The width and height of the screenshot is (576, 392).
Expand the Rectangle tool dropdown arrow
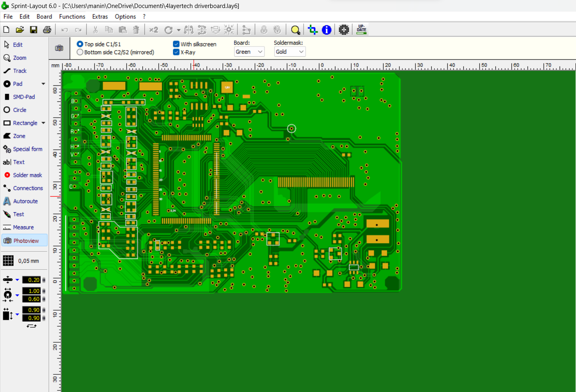pos(43,123)
